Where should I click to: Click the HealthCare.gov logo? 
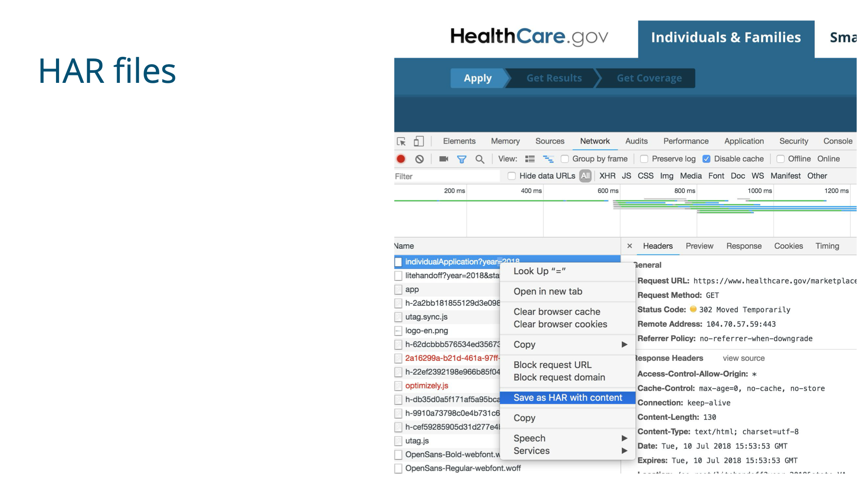529,37
